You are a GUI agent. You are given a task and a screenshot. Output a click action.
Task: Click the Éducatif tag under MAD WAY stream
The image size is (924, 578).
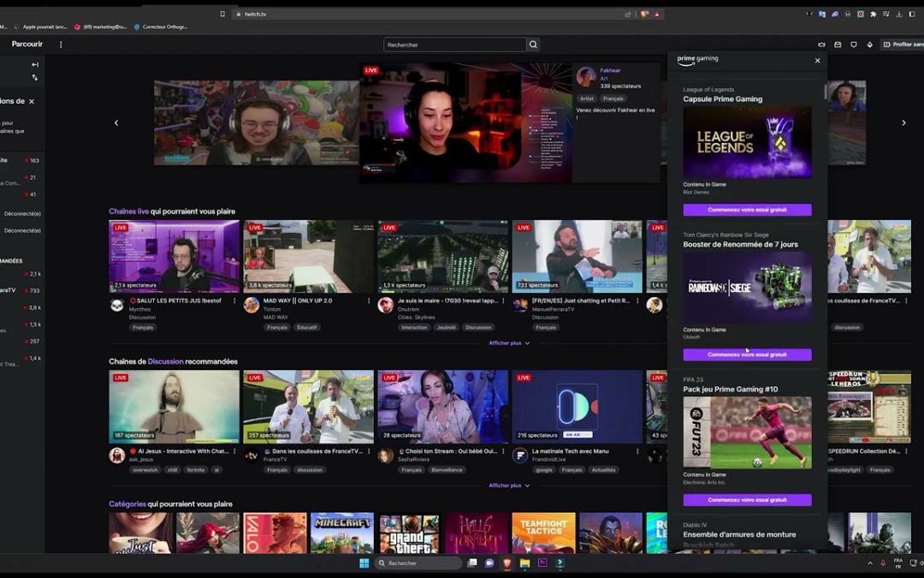(x=306, y=327)
